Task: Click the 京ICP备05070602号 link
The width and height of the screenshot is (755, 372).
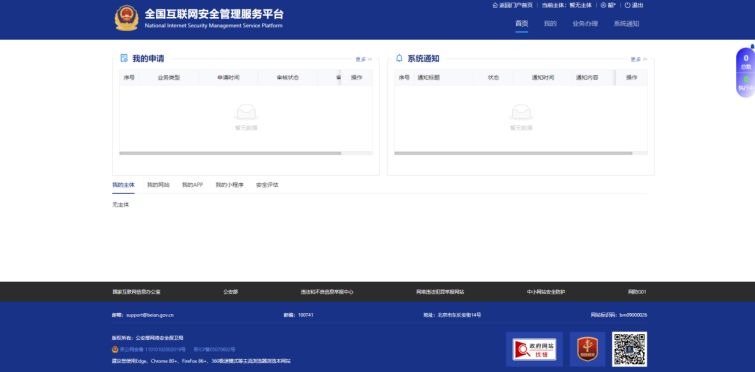Action: (214, 349)
